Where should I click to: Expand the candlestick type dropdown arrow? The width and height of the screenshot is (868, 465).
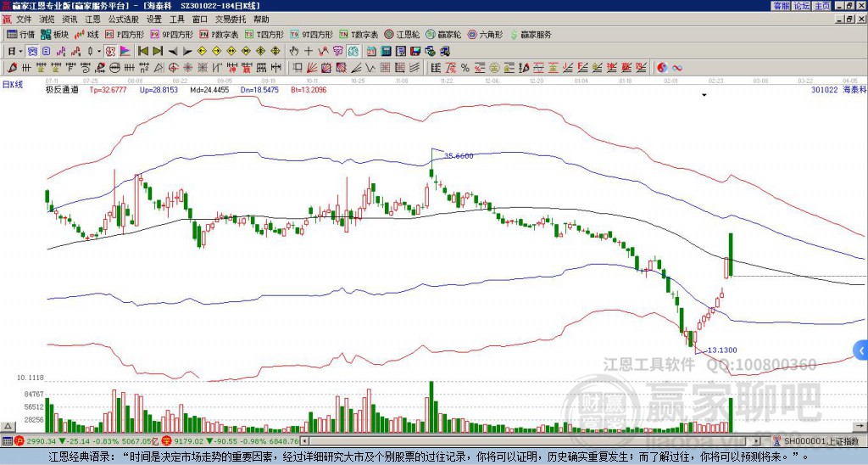pyautogui.click(x=99, y=52)
